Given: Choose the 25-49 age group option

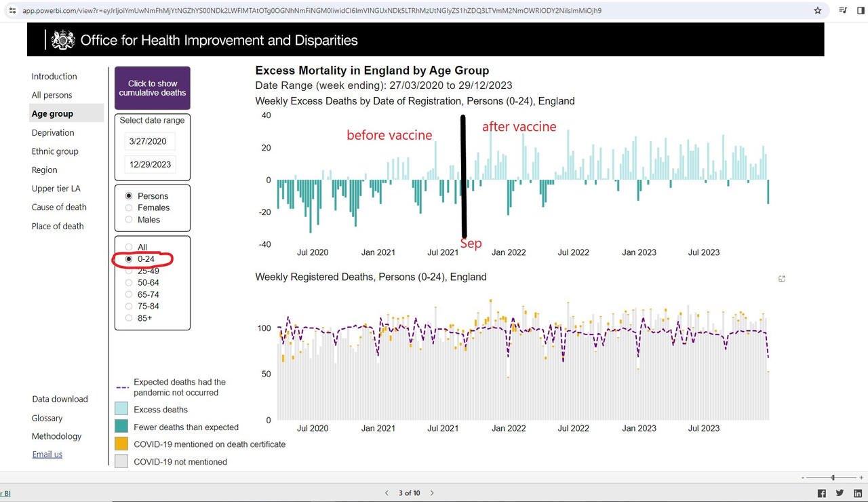Looking at the screenshot, I should coord(129,271).
